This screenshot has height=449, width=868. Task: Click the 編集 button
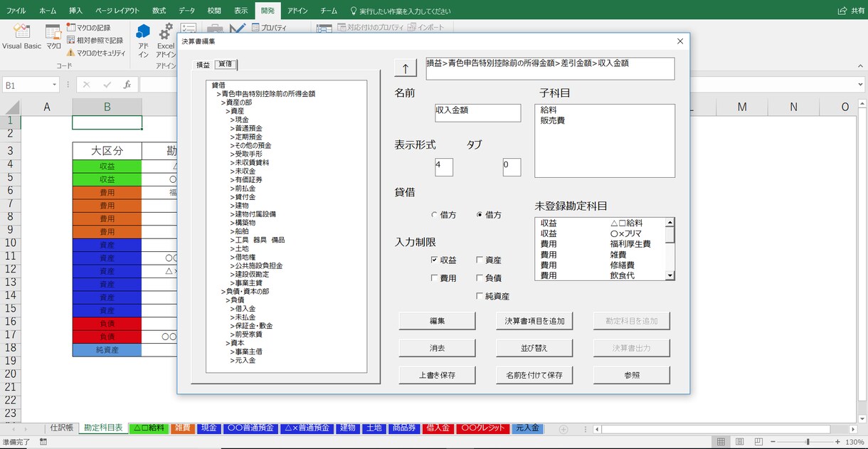coord(437,321)
